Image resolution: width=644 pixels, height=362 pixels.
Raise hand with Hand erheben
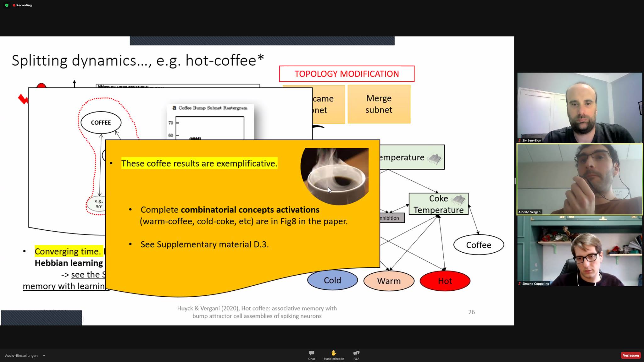tap(334, 355)
